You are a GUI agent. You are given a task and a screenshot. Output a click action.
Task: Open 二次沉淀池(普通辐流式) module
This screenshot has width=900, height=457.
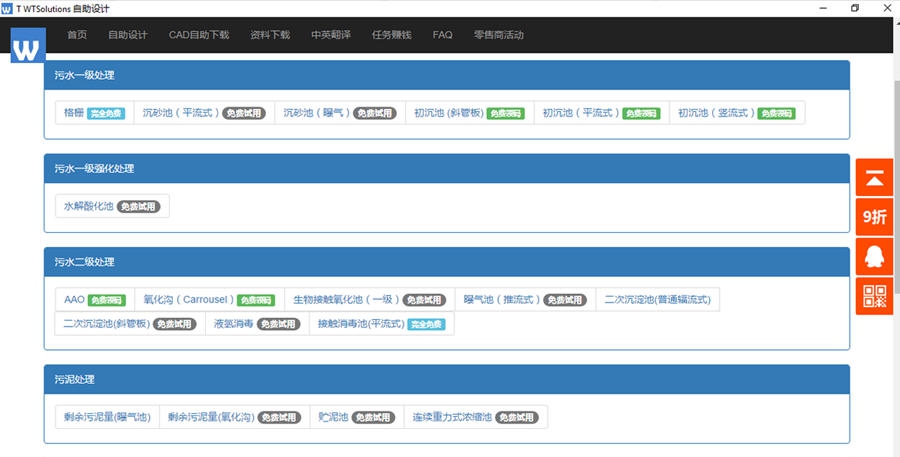(658, 300)
